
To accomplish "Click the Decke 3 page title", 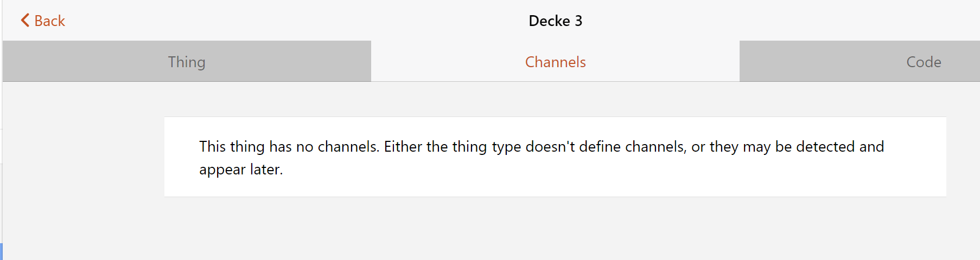I will [x=555, y=21].
